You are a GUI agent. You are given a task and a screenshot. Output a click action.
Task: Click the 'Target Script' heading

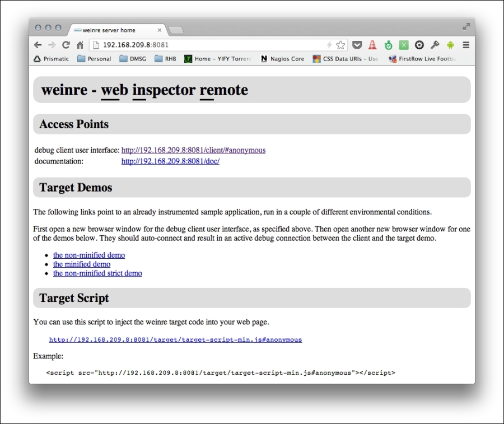pos(74,298)
